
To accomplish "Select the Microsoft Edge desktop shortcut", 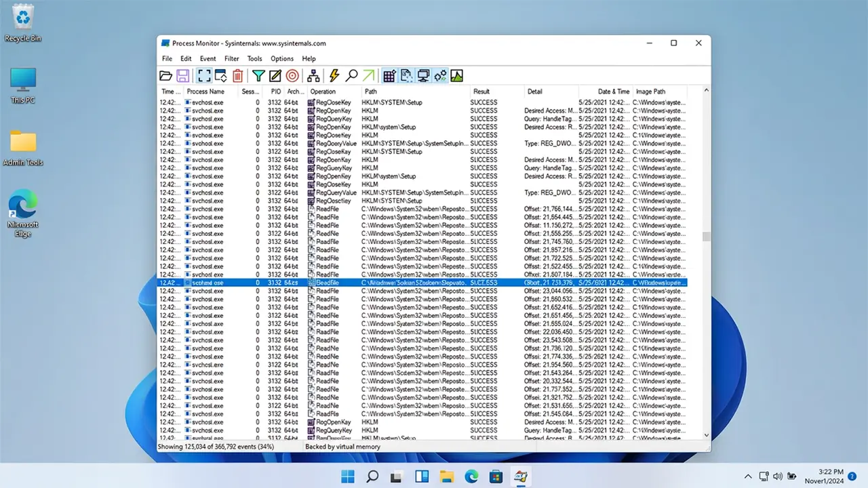I will coord(23,213).
